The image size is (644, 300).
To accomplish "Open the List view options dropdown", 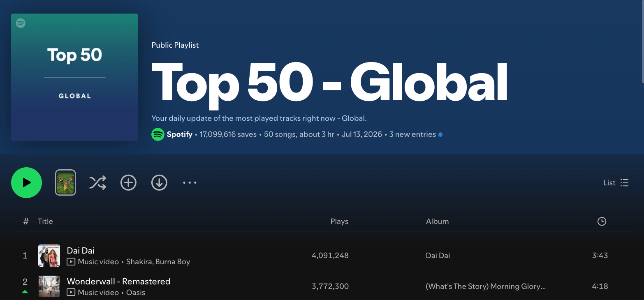I will pyautogui.click(x=616, y=183).
